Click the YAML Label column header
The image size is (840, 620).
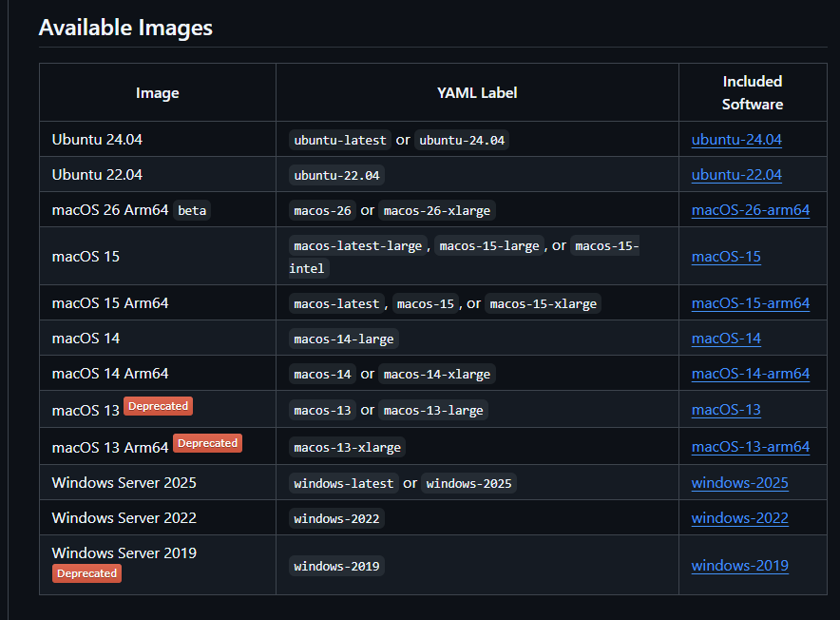(477, 93)
